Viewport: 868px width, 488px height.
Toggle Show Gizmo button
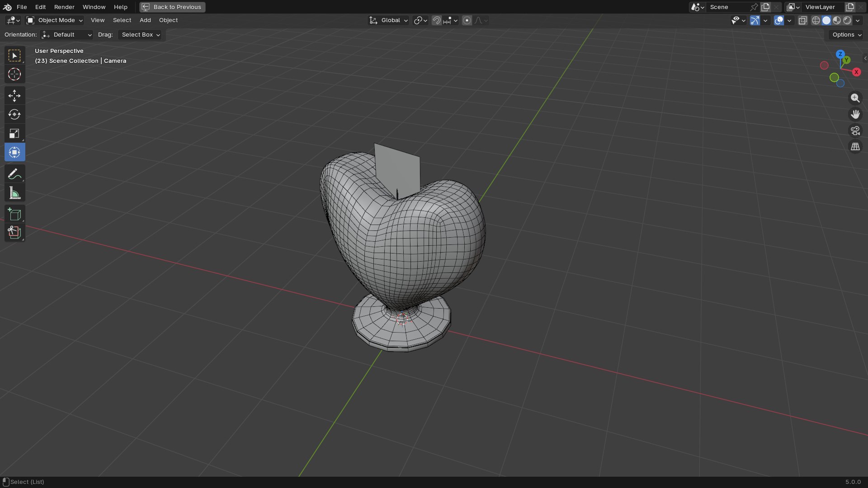coord(755,20)
